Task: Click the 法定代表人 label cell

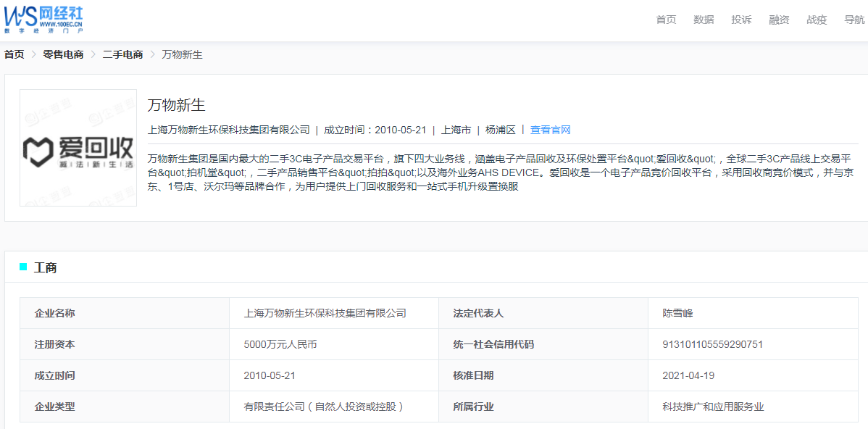Action: click(x=543, y=313)
